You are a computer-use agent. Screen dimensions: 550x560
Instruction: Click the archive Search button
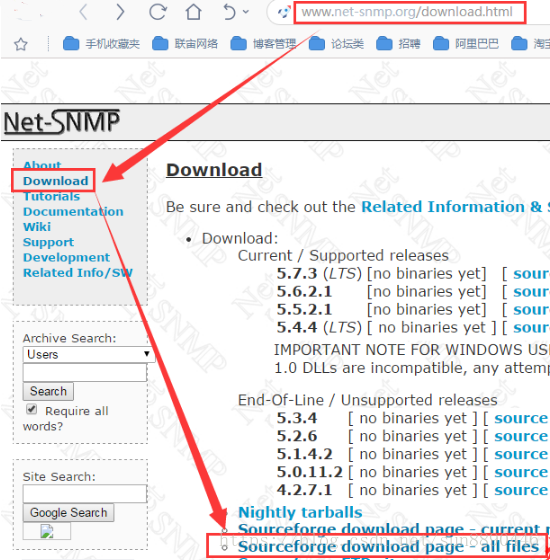(x=48, y=391)
